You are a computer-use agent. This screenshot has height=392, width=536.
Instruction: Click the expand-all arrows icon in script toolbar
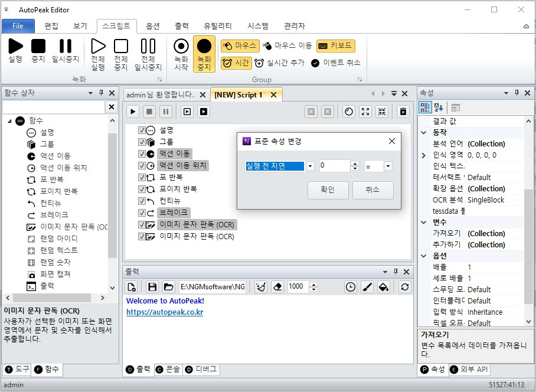point(365,112)
